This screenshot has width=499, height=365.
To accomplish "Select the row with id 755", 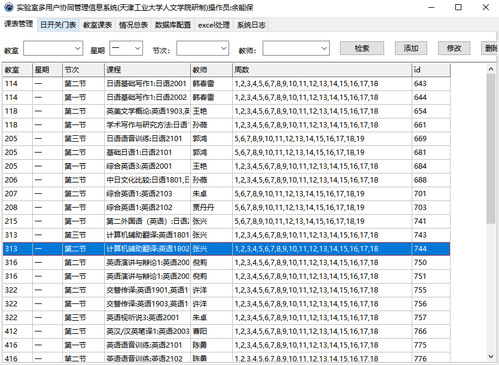I will [226, 290].
